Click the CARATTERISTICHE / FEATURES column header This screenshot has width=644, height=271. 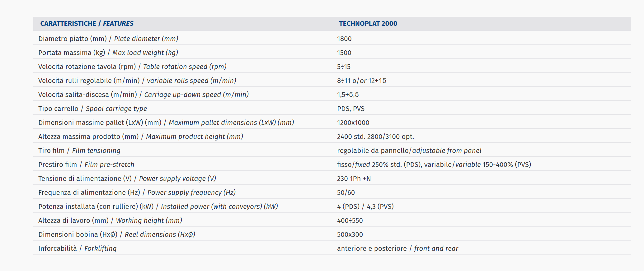87,24
